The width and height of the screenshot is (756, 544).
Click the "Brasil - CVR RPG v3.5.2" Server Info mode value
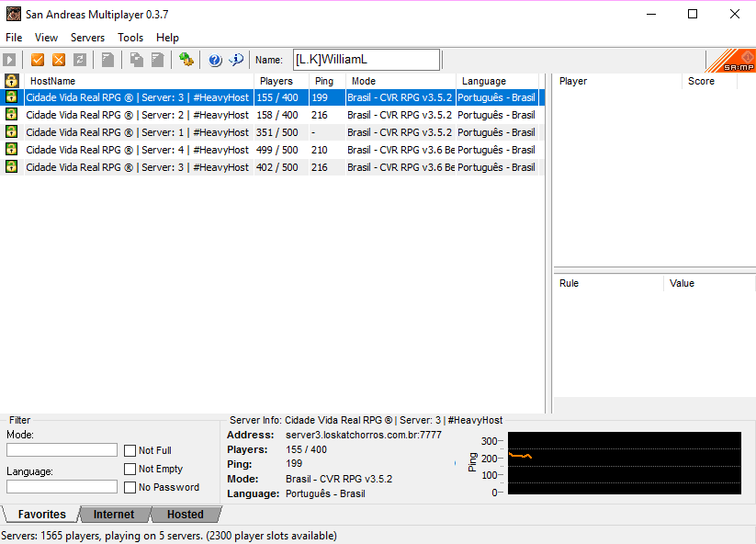click(x=339, y=479)
